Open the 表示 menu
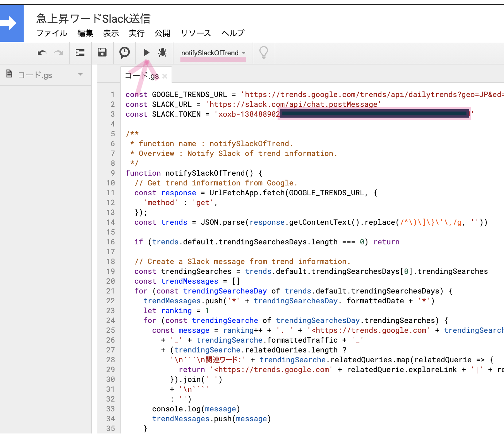This screenshot has width=504, height=443. (x=111, y=33)
